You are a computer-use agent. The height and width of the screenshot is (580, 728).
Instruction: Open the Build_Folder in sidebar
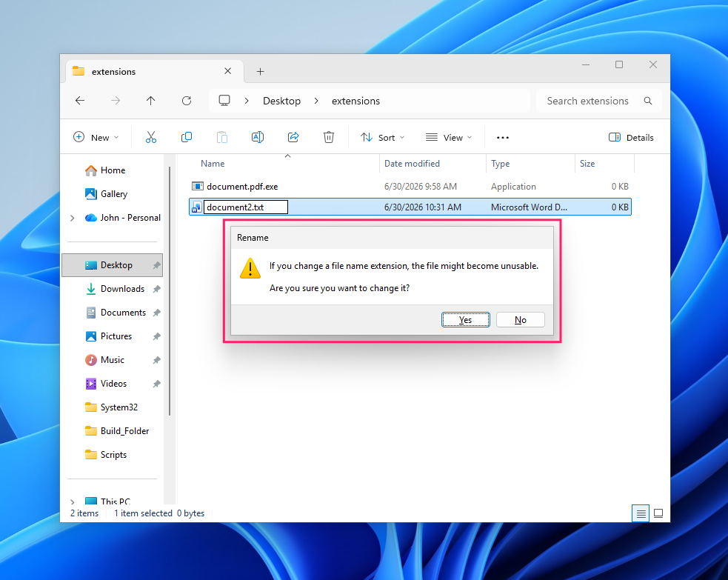coord(113,431)
